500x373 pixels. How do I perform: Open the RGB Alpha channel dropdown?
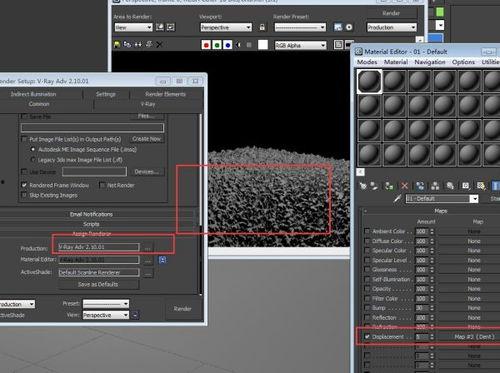click(x=300, y=45)
